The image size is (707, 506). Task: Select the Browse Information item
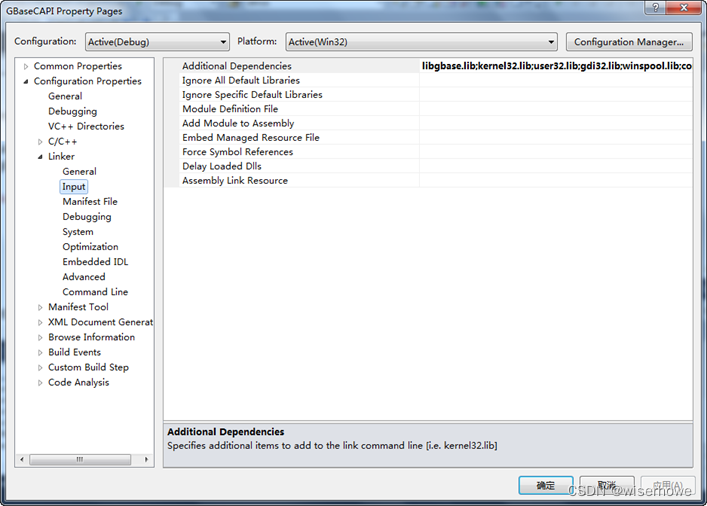pos(91,337)
